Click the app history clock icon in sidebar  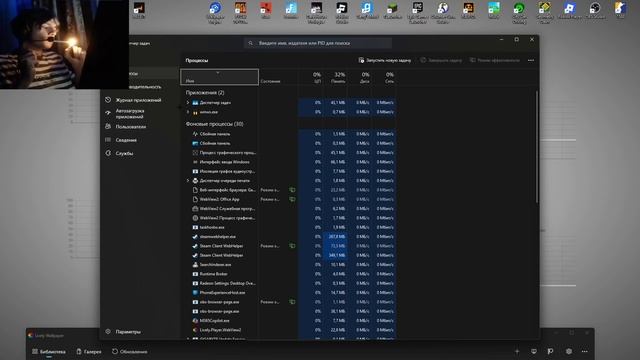coord(108,100)
